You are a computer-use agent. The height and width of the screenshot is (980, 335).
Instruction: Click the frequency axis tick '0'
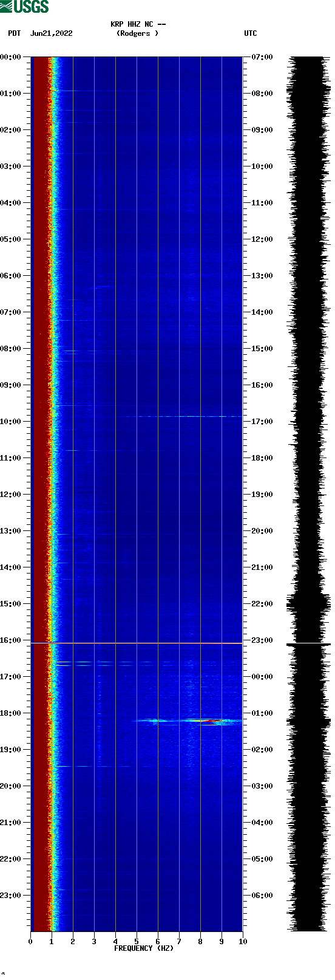30,941
